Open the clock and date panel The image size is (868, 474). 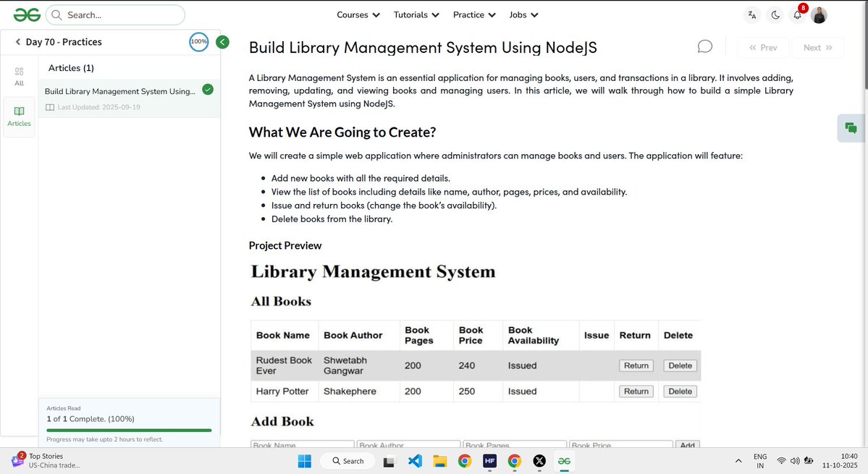(840, 461)
